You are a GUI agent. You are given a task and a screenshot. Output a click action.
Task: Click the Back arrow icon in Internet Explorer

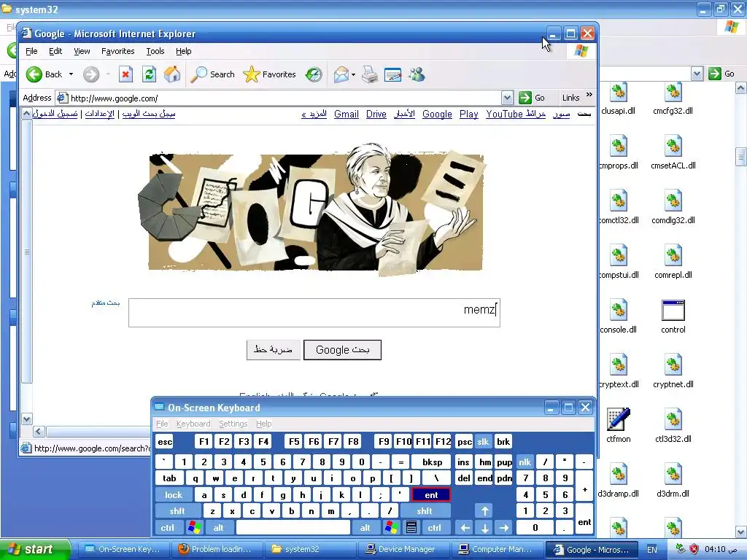[34, 74]
